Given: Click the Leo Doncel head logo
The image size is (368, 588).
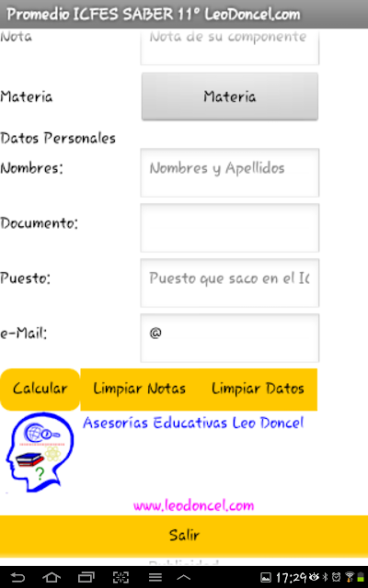Looking at the screenshot, I should 40,452.
